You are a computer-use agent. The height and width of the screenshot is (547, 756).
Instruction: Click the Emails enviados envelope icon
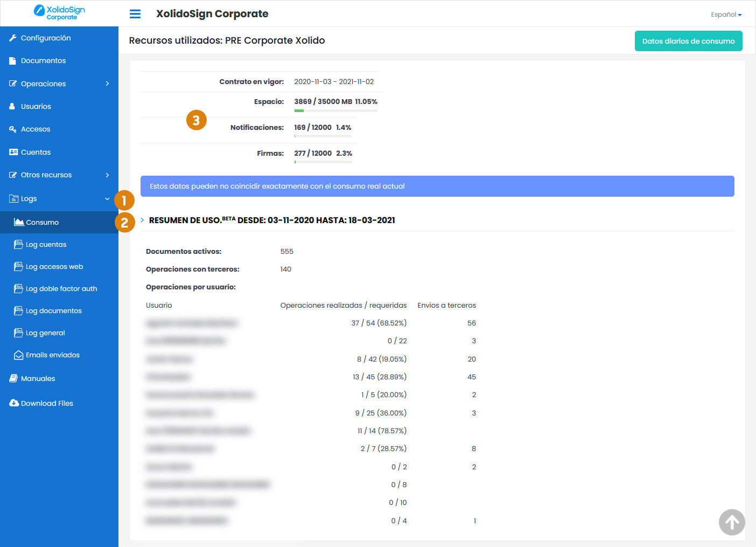click(18, 355)
